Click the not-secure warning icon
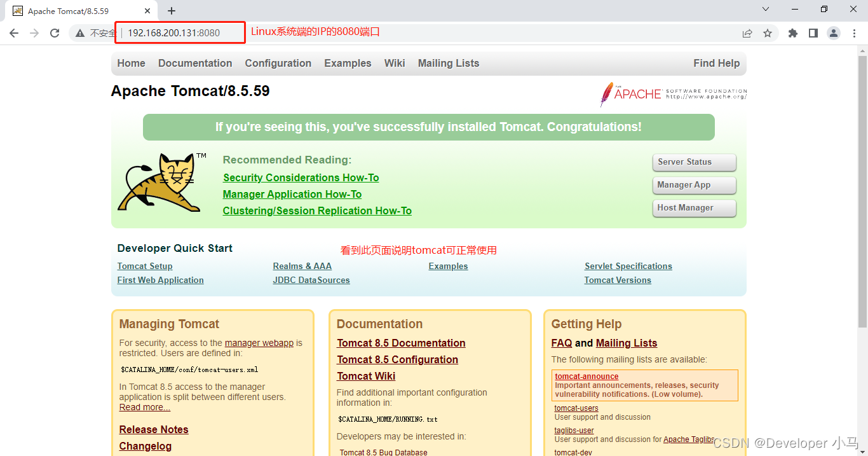 coord(80,33)
